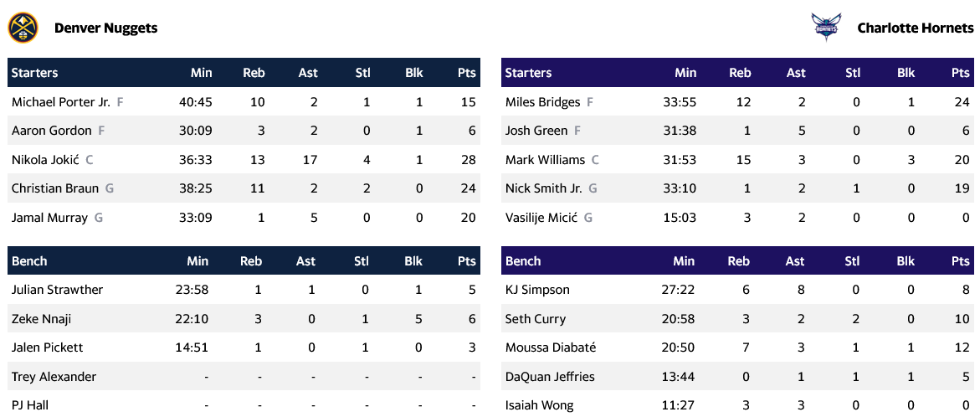Image resolution: width=980 pixels, height=417 pixels.
Task: Open KJ Simpson bench player link
Action: click(x=537, y=290)
